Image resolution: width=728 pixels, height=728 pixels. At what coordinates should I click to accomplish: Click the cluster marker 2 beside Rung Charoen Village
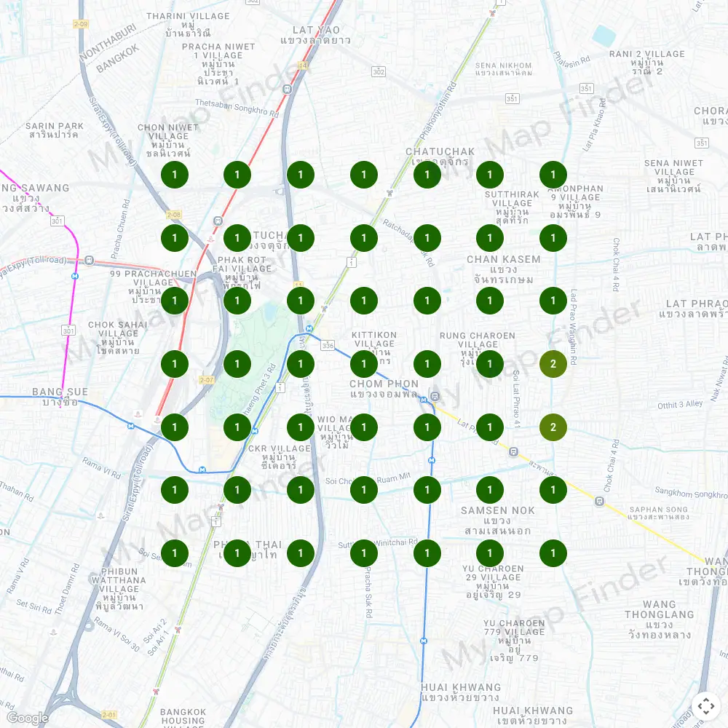(x=553, y=364)
